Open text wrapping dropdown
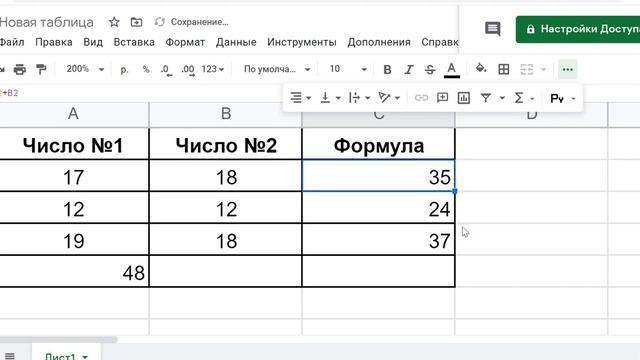The height and width of the screenshot is (360, 640). [359, 98]
